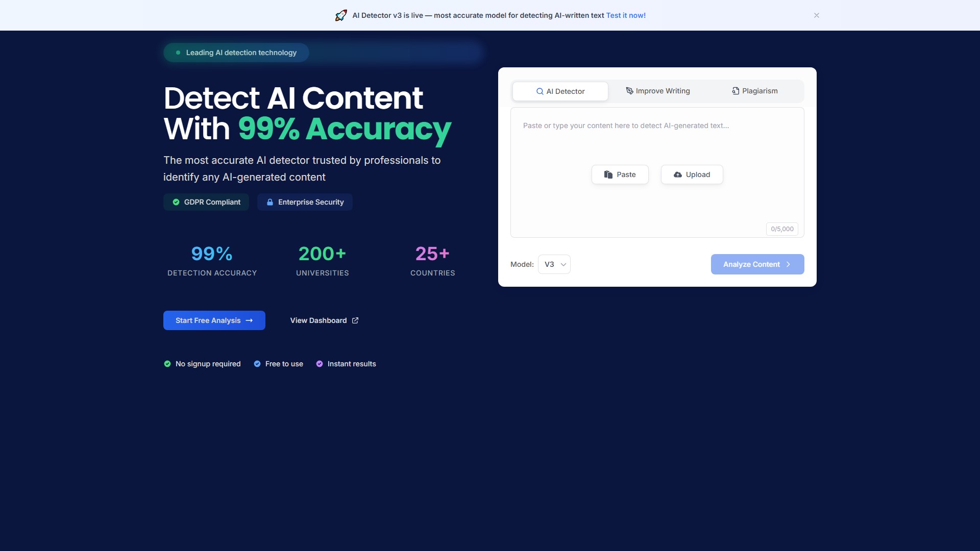Click the cloud icon on the Upload button
980x551 pixels.
point(678,174)
